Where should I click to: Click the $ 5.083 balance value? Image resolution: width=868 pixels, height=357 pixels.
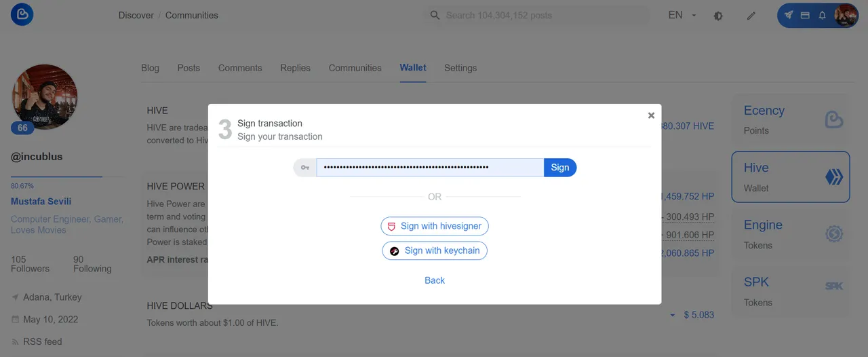click(x=698, y=315)
